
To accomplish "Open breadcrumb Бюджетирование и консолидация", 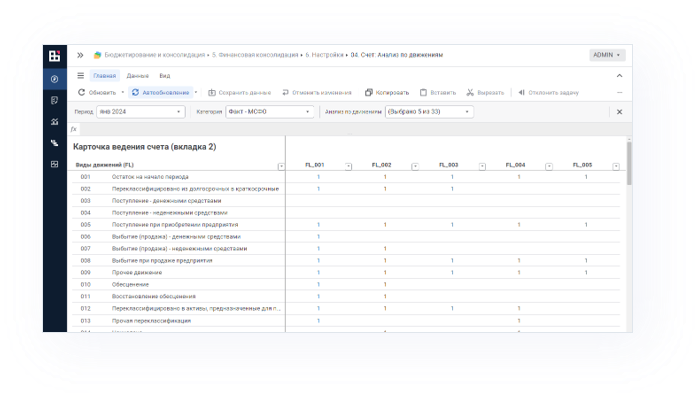I will point(154,55).
